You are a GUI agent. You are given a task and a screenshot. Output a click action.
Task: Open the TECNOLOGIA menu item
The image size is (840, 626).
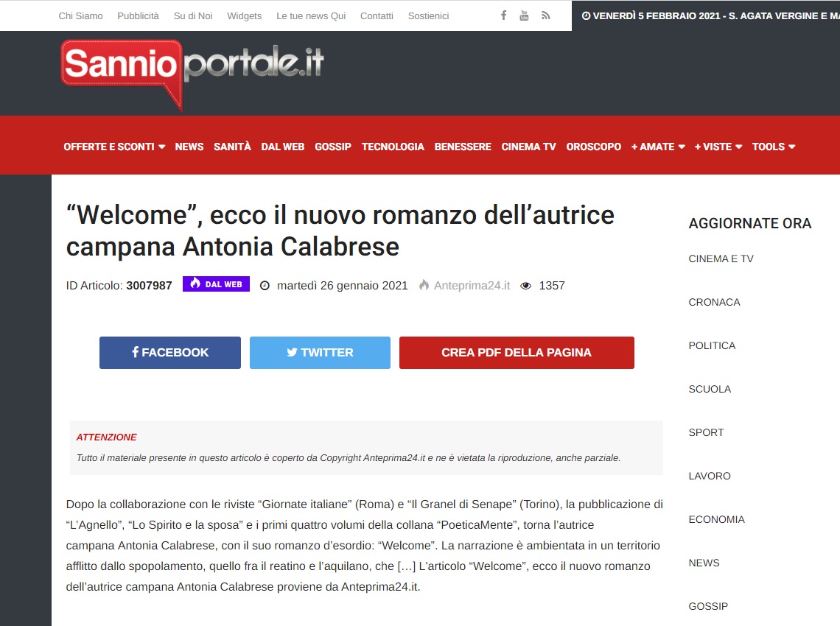coord(393,147)
